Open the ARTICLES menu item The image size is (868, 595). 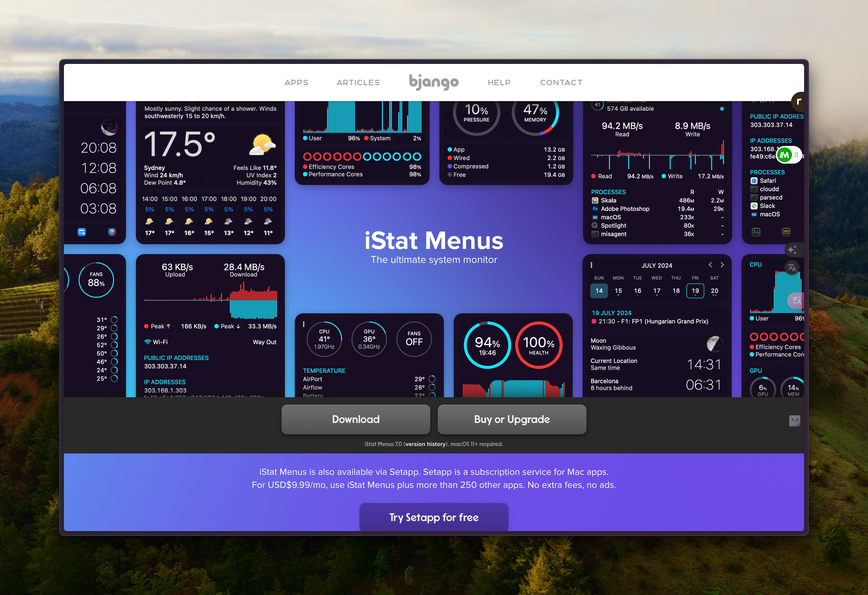tap(358, 83)
